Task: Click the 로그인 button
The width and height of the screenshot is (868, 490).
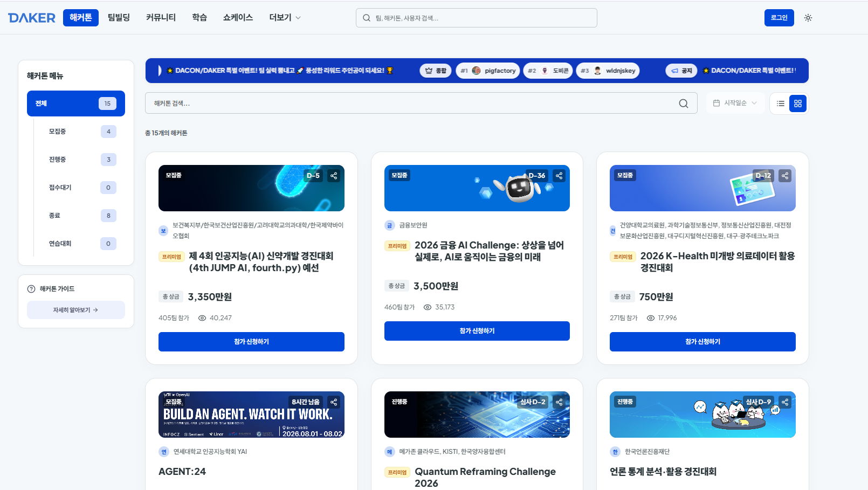Action: (779, 18)
